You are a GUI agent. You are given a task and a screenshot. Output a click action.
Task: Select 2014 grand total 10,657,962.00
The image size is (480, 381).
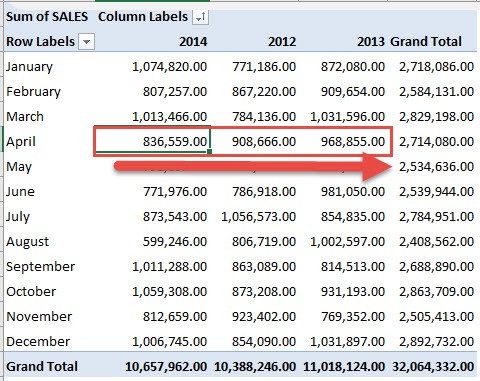166,367
